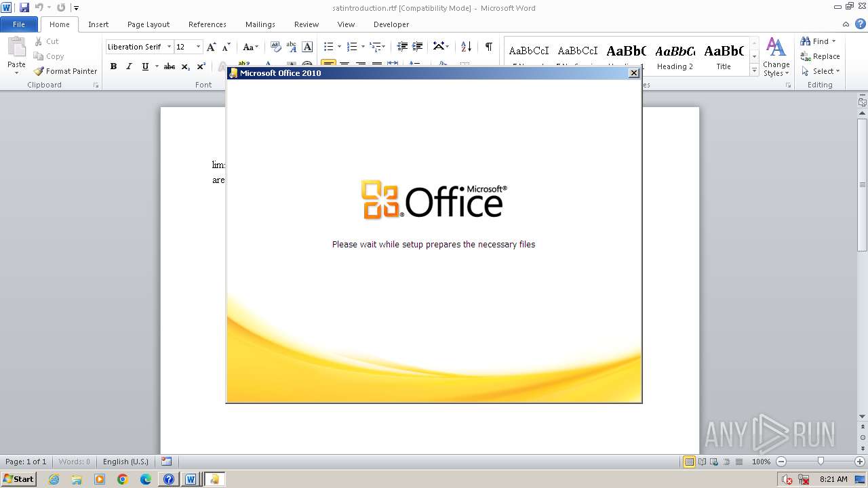Open the file explorer from the taskbar
This screenshot has height=488, width=868.
(x=77, y=479)
